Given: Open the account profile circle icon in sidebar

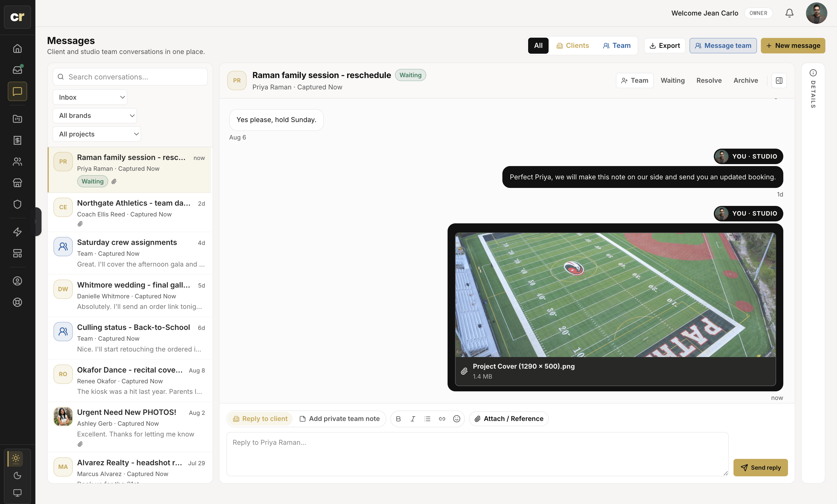Looking at the screenshot, I should pyautogui.click(x=17, y=281).
